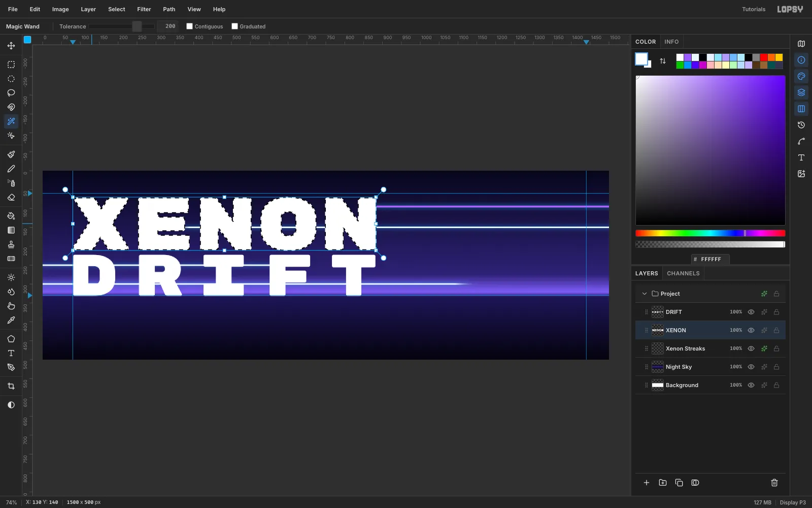Select the Polygon Shape tool
The height and width of the screenshot is (508, 812).
point(11,339)
